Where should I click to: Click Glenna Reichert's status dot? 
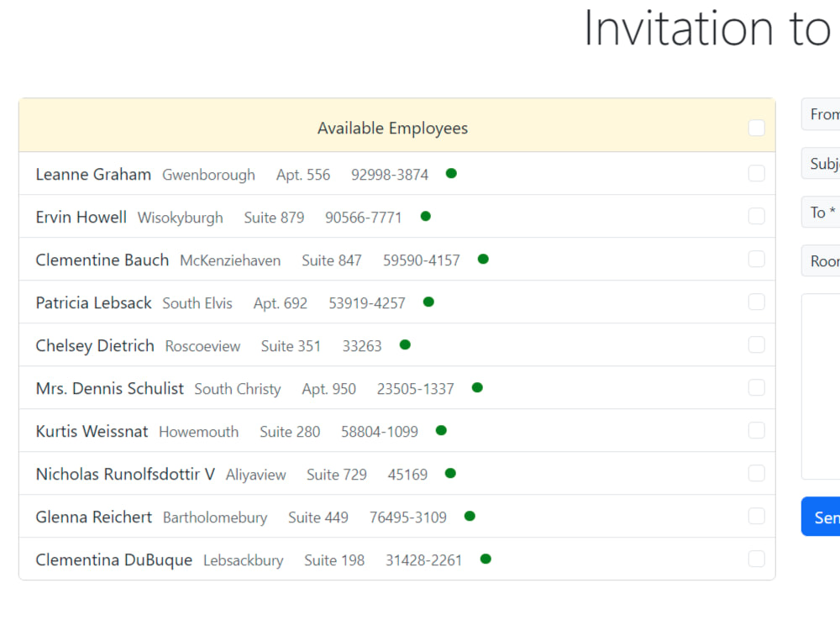tap(470, 516)
